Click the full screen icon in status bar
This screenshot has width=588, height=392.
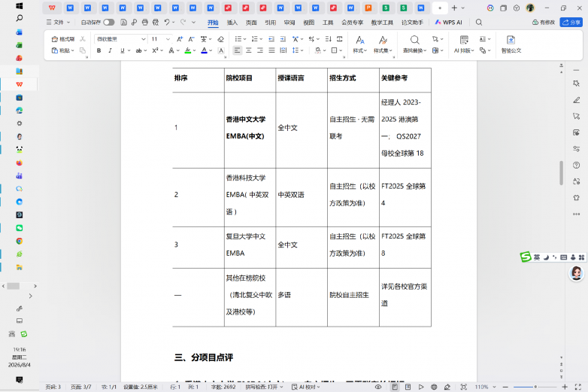pos(578,387)
